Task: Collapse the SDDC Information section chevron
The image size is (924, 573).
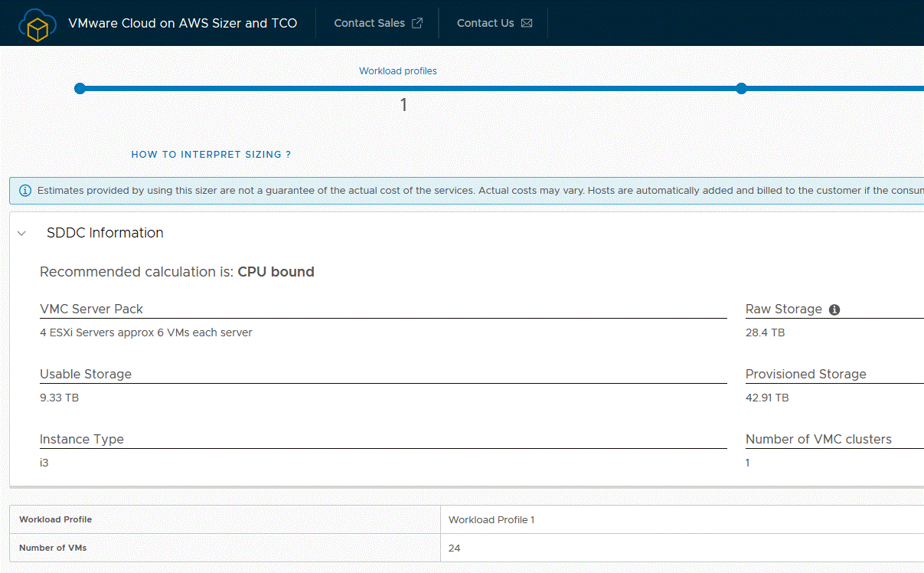Action: pos(22,233)
